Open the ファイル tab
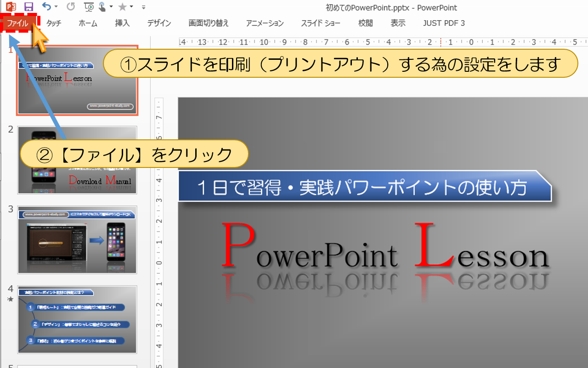 click(18, 23)
